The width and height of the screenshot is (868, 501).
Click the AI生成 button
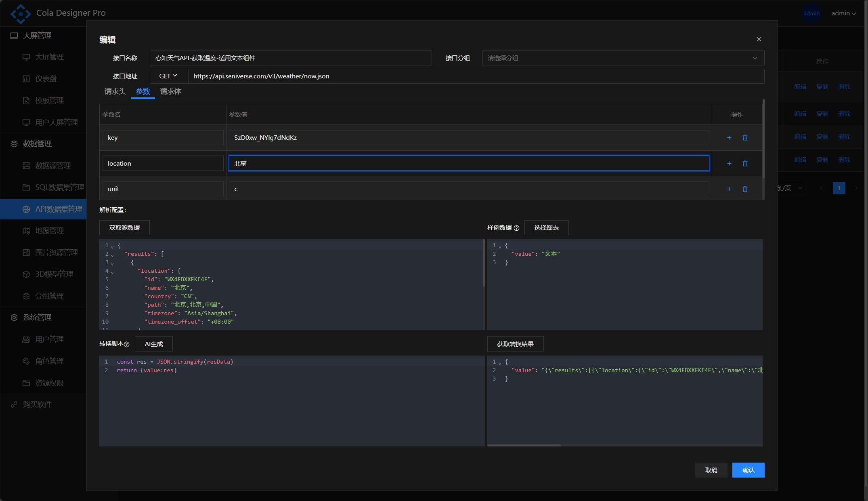click(153, 344)
